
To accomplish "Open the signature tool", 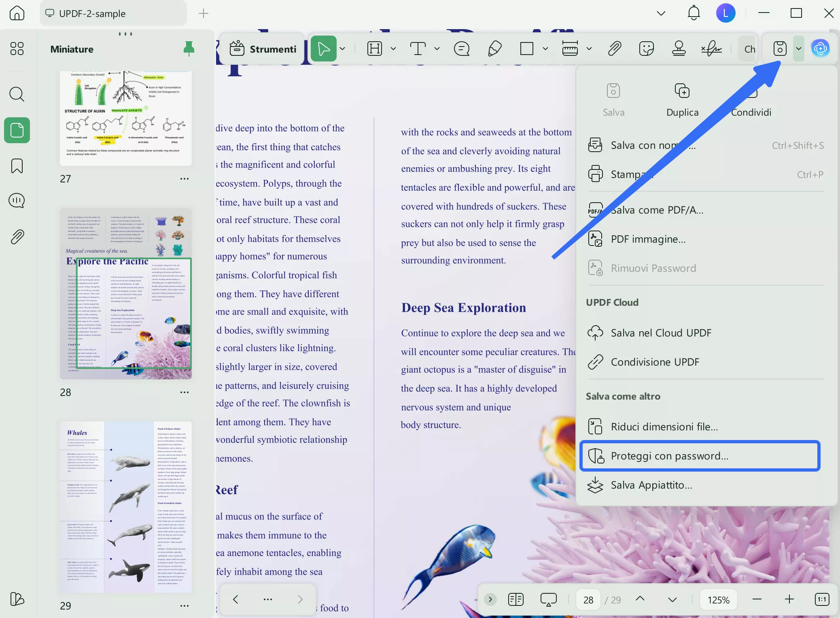I will 711,49.
